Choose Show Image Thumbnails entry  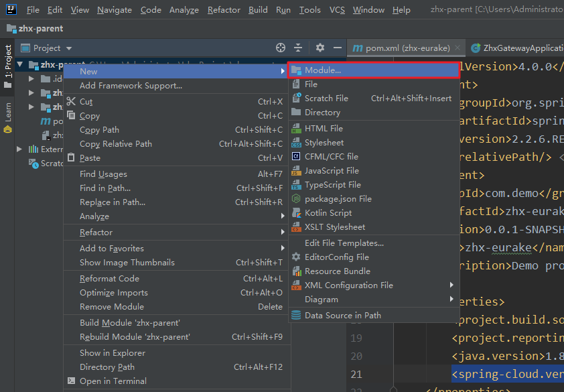point(177,263)
